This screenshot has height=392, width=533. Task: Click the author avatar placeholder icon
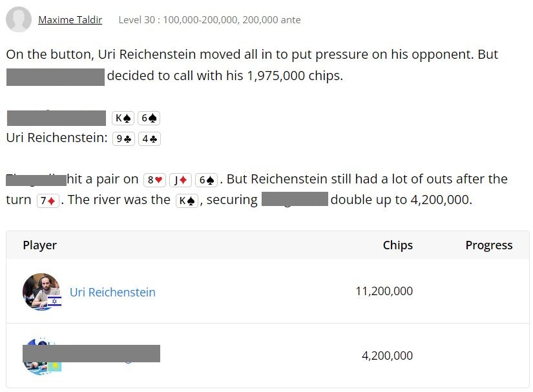click(x=19, y=19)
